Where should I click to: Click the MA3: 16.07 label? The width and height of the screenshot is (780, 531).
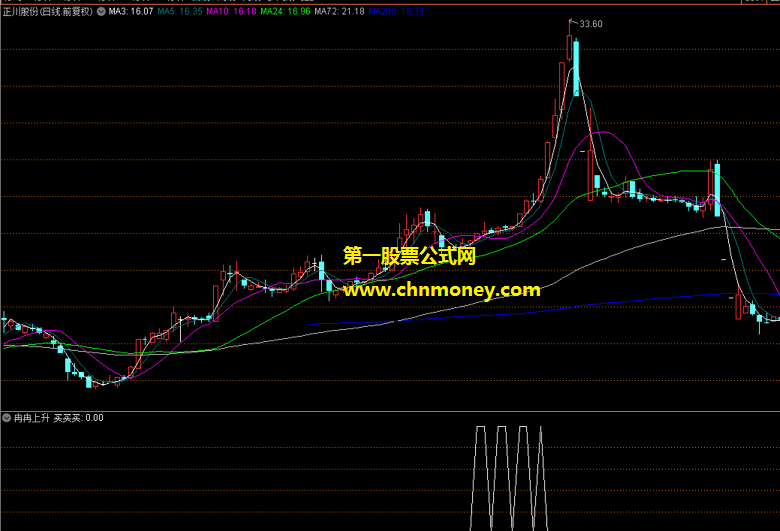click(131, 11)
